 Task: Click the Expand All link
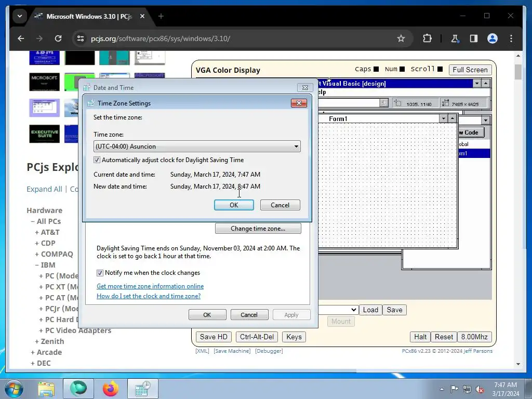45,189
